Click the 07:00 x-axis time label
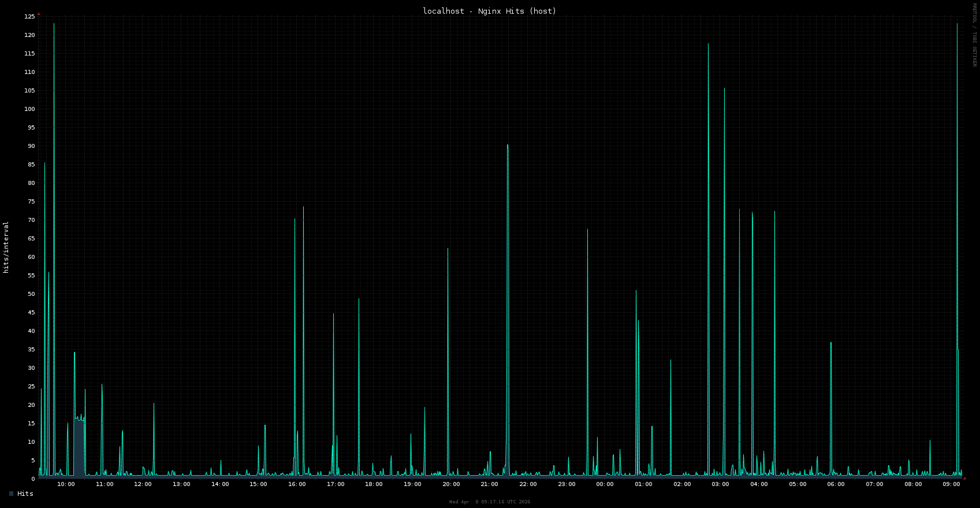This screenshot has height=508, width=980. [x=874, y=484]
